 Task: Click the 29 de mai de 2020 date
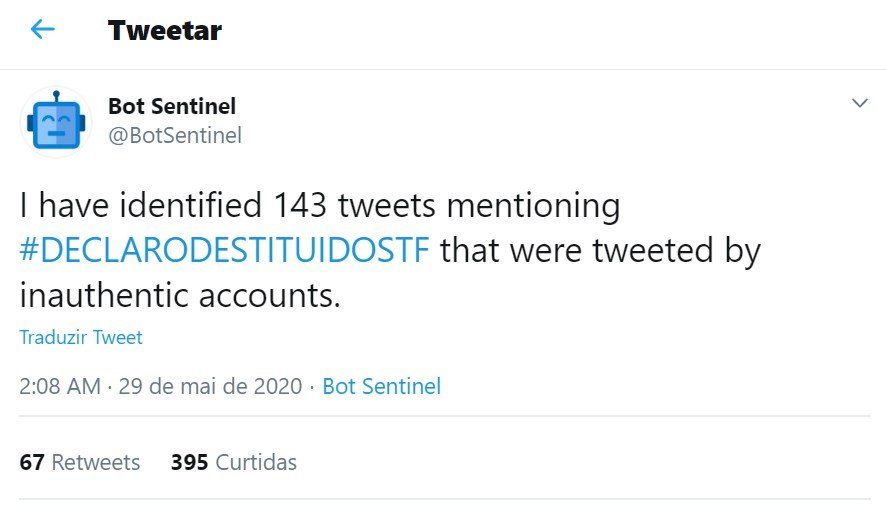point(210,386)
